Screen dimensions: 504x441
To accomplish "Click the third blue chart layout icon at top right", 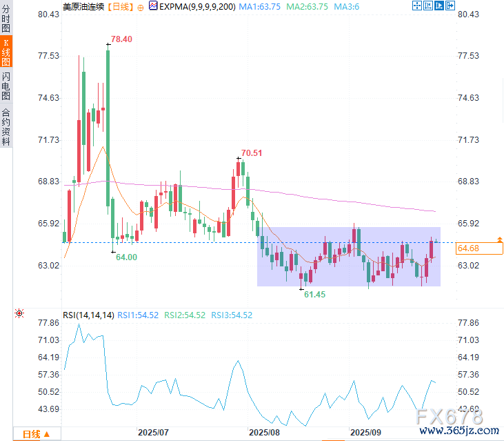I will [439, 6].
